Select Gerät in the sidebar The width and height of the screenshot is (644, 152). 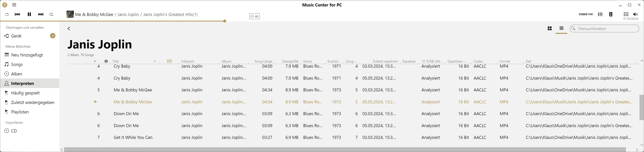click(16, 36)
